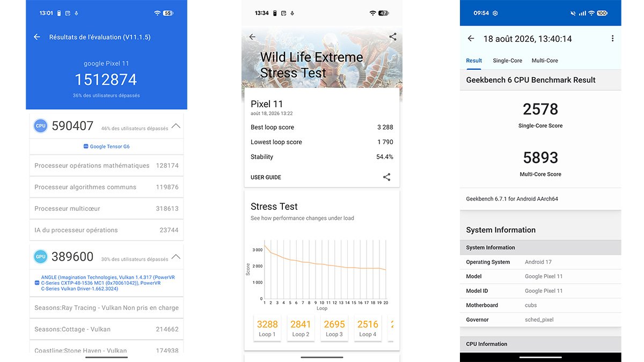The image size is (644, 362).
Task: Switch to the Multi-Core tab
Action: pyautogui.click(x=545, y=61)
